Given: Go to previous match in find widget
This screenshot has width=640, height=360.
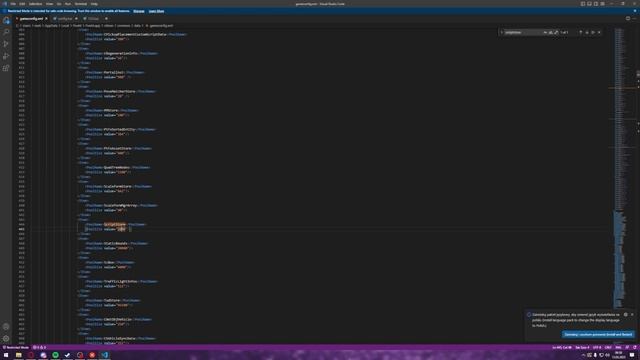Looking at the screenshot, I should coord(580,32).
